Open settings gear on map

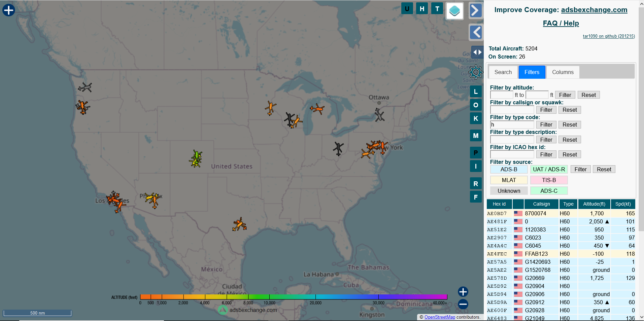click(476, 72)
